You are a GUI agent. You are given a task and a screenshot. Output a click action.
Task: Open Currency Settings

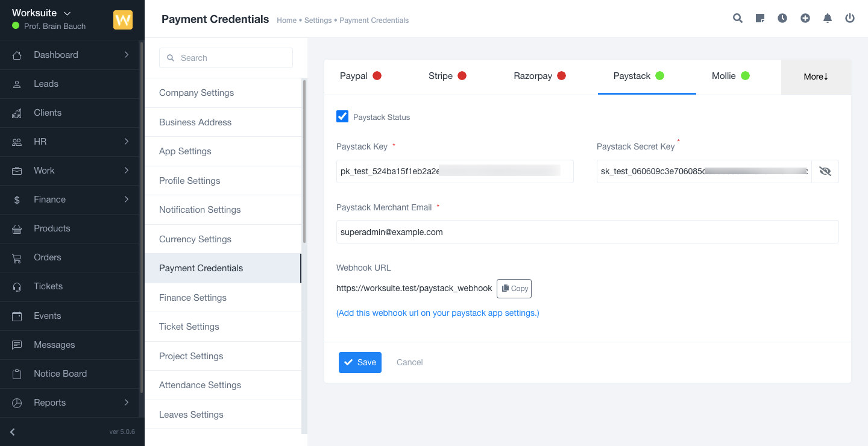[222, 239]
